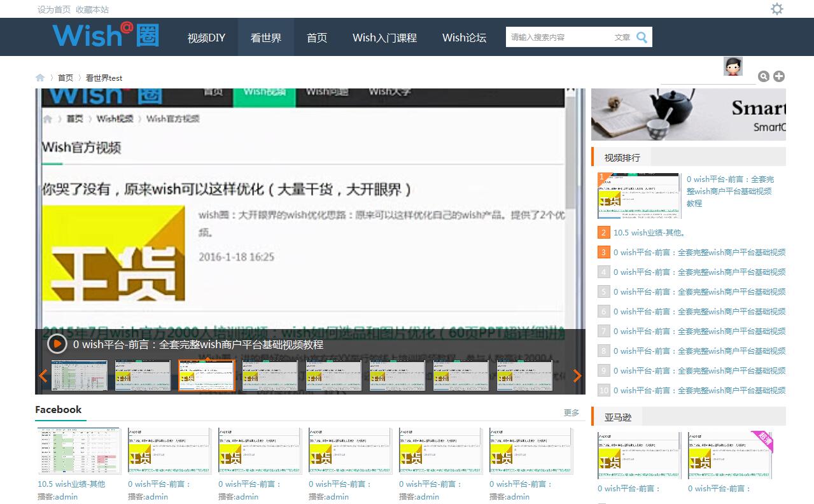Select the highlighted third carousel thumbnail
Viewport: 814px width, 504px height.
point(207,375)
